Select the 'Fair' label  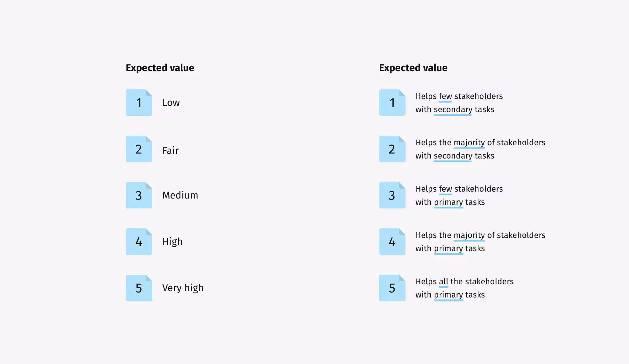click(170, 151)
